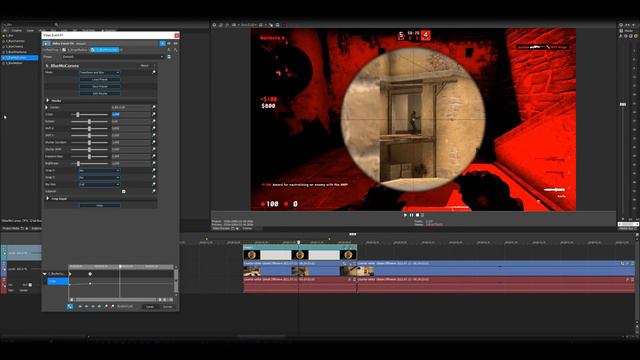Go to next keyframe in keyframe toolbar
Screen dimensions: 640x360
[93, 306]
